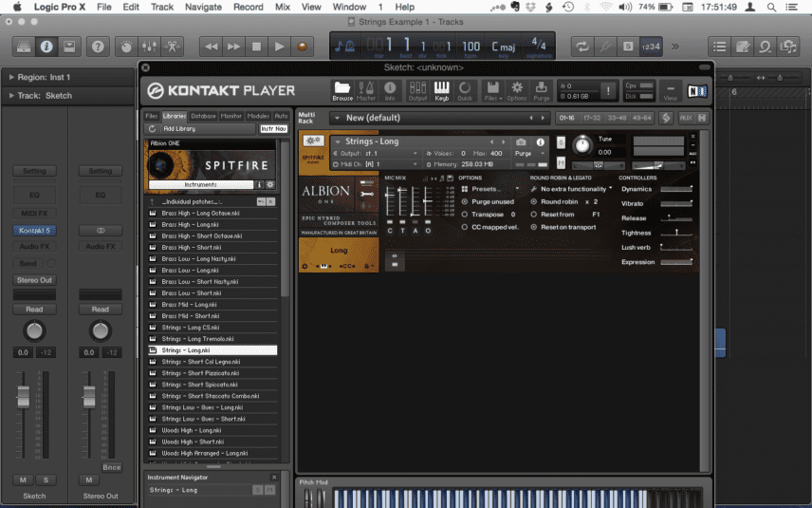Toggle the Kontakt Master metronome panel
812x508 pixels.
pos(365,91)
